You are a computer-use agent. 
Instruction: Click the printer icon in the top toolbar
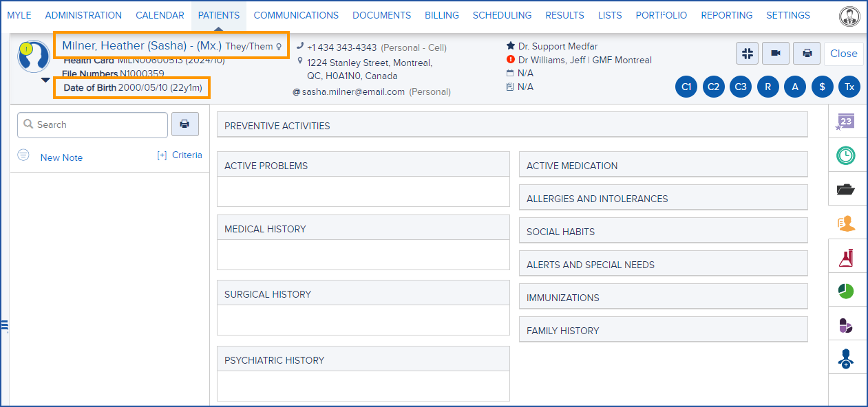pos(806,53)
